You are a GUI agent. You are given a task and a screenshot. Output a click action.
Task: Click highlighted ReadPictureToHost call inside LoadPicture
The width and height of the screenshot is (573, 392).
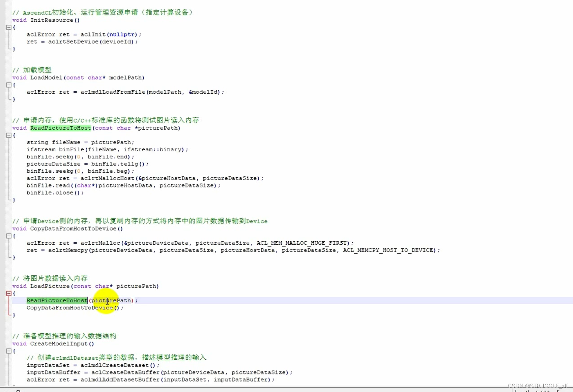pos(57,300)
